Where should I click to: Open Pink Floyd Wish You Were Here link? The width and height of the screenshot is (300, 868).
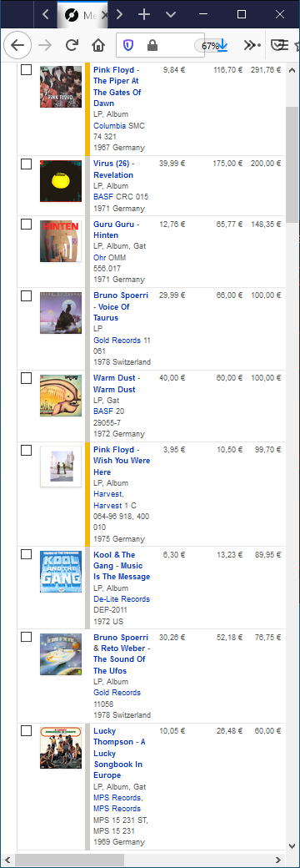click(x=122, y=461)
